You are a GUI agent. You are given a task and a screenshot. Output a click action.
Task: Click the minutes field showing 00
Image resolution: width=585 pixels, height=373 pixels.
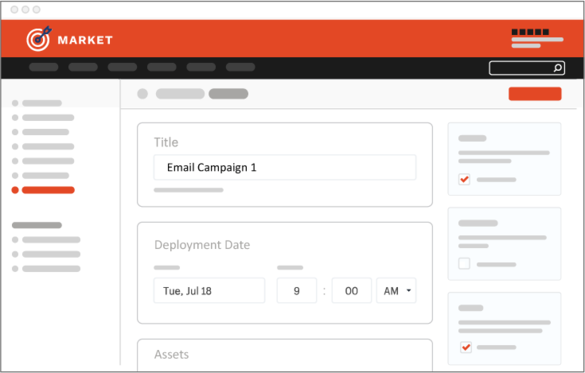pos(351,291)
